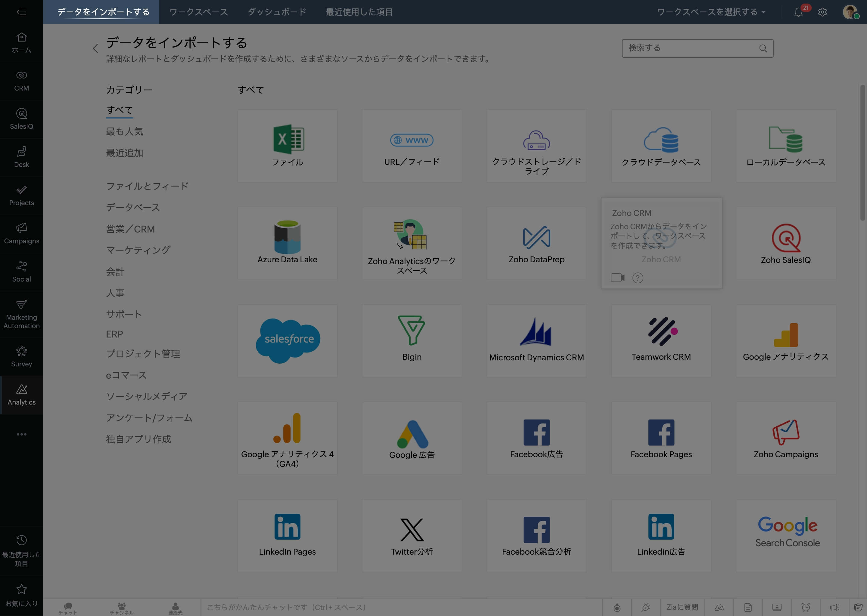This screenshot has height=616, width=867.
Task: Click the 最近追加 filter button
Action: click(x=124, y=153)
